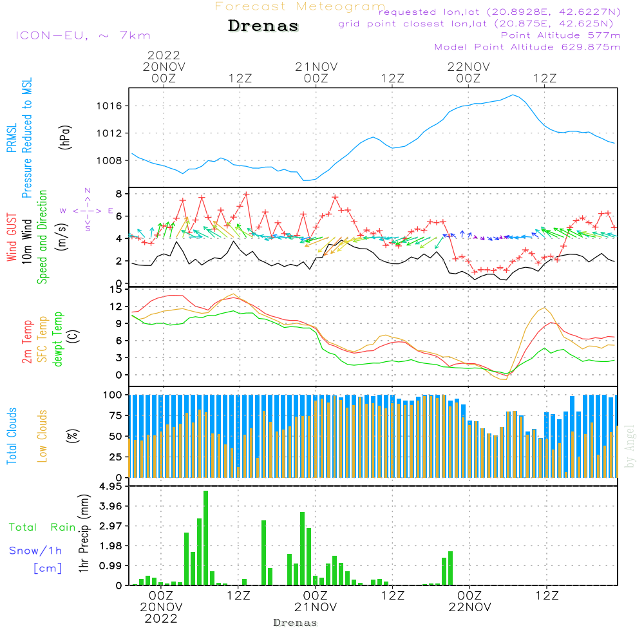Click the green 'Total Rain' label

click(43, 527)
